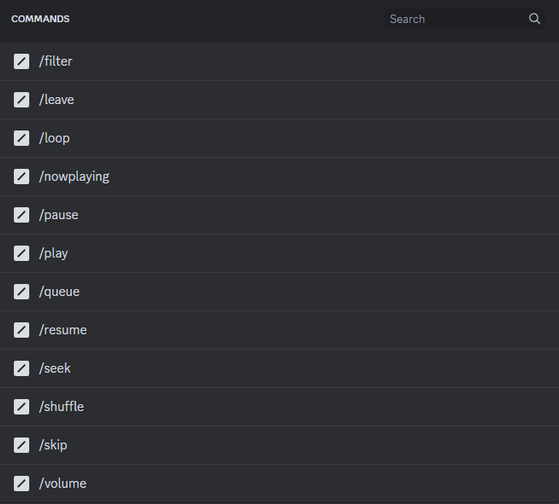The height and width of the screenshot is (504, 559).
Task: Choose the /play command text
Action: (53, 254)
